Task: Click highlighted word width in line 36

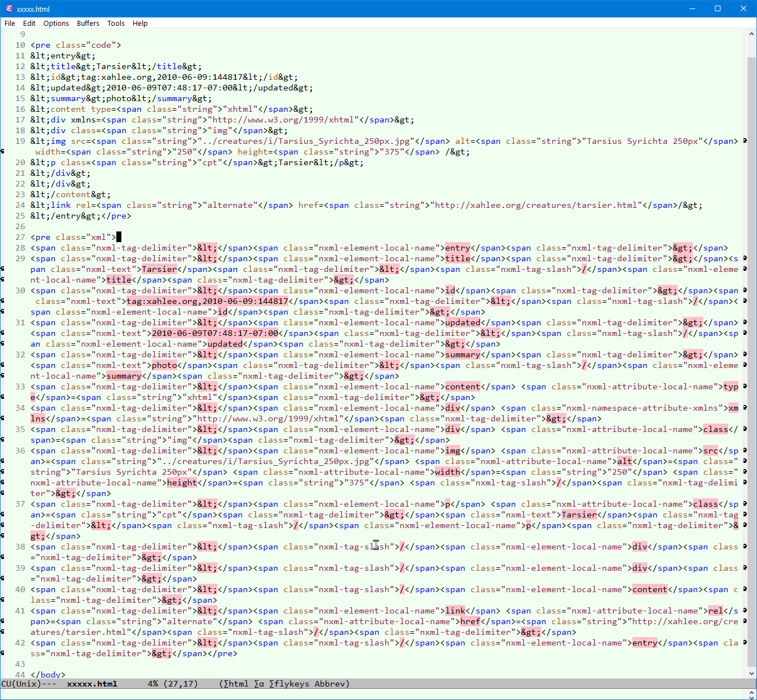Action: click(447, 472)
